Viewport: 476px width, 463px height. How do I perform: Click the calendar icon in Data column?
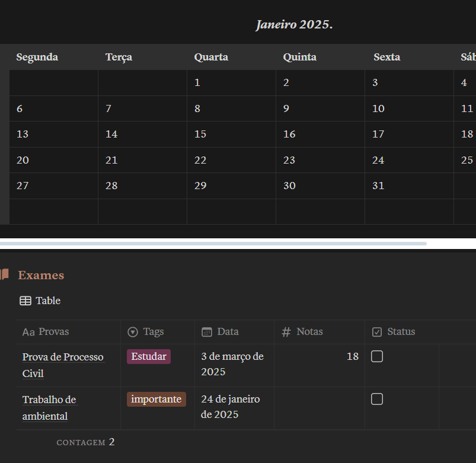(207, 332)
